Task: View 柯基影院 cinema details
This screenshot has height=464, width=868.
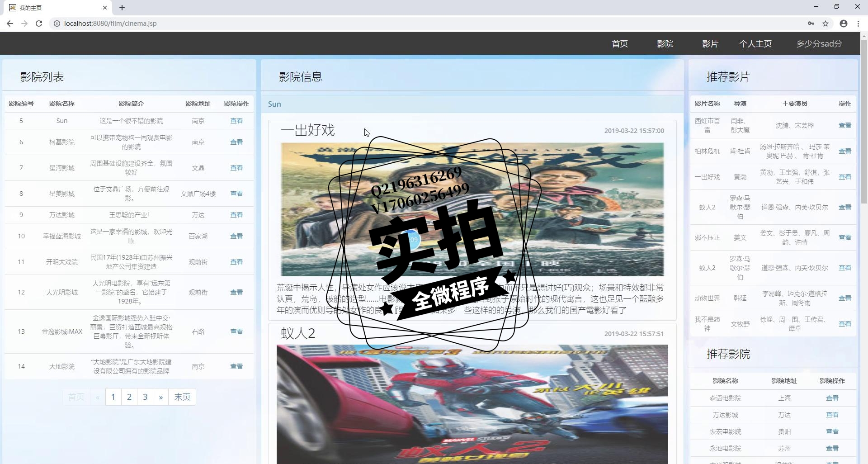Action: coord(236,142)
